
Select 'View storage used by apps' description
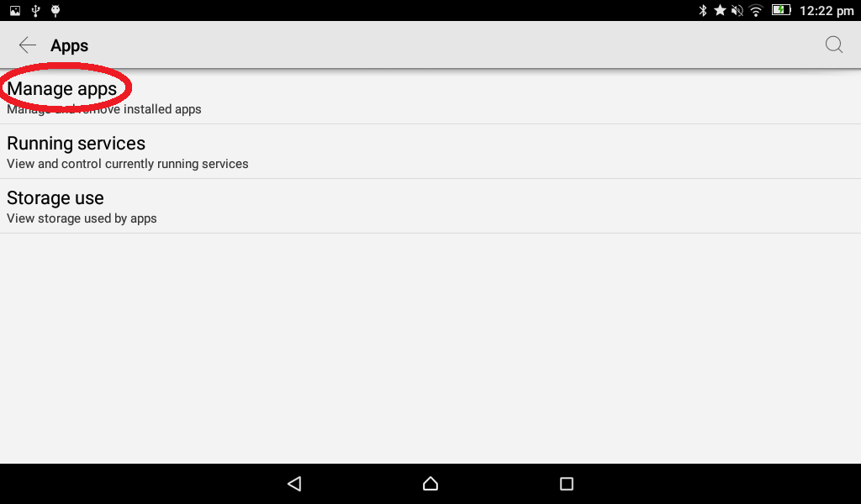(82, 218)
